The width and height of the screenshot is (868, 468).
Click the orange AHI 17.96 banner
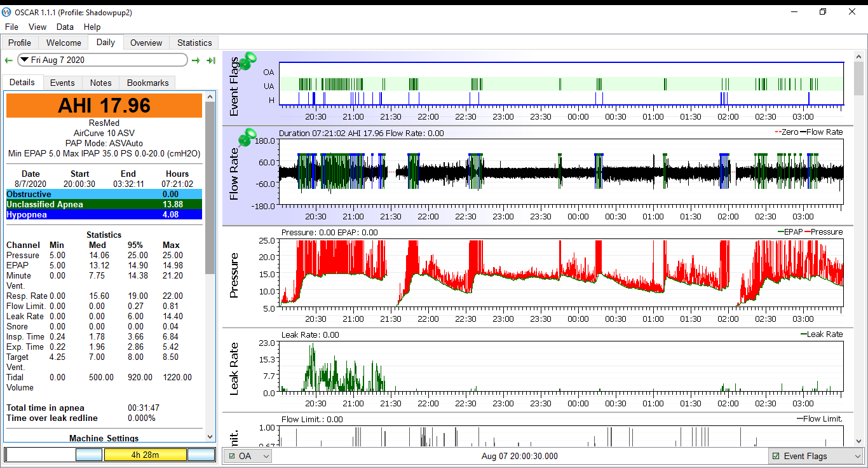click(104, 105)
